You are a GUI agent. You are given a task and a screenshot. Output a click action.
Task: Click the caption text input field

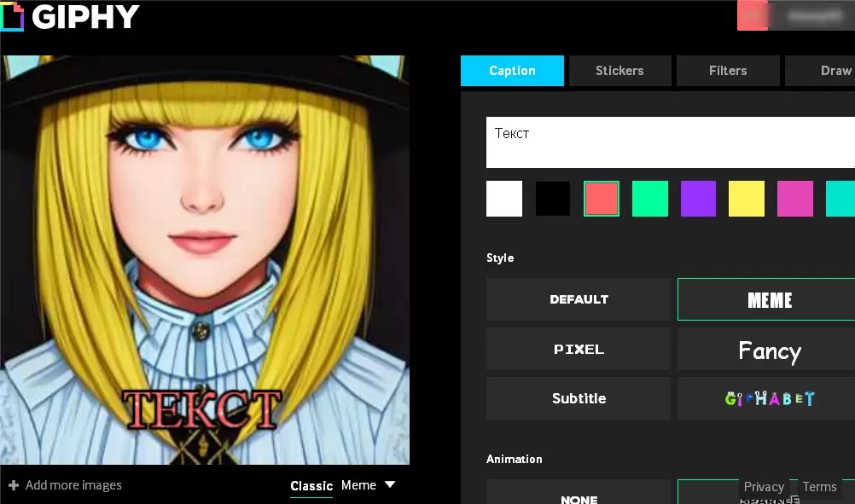click(x=670, y=142)
